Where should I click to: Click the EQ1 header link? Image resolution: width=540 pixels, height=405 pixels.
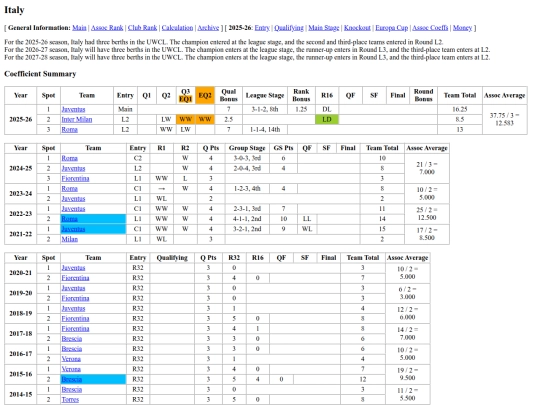click(185, 99)
